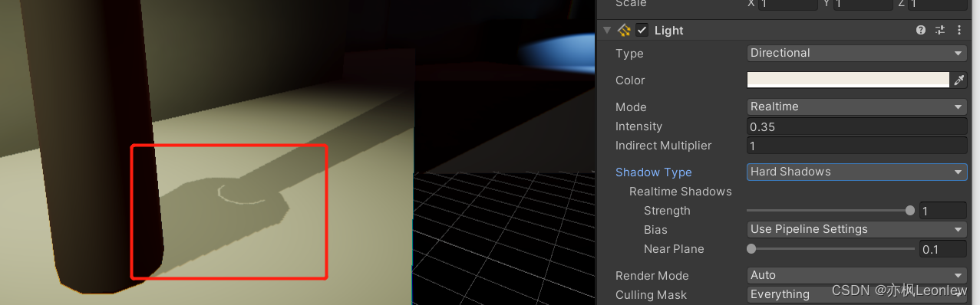Viewport: 980px width, 305px height.
Task: Open the Shadow Type dropdown
Action: pyautogui.click(x=856, y=172)
